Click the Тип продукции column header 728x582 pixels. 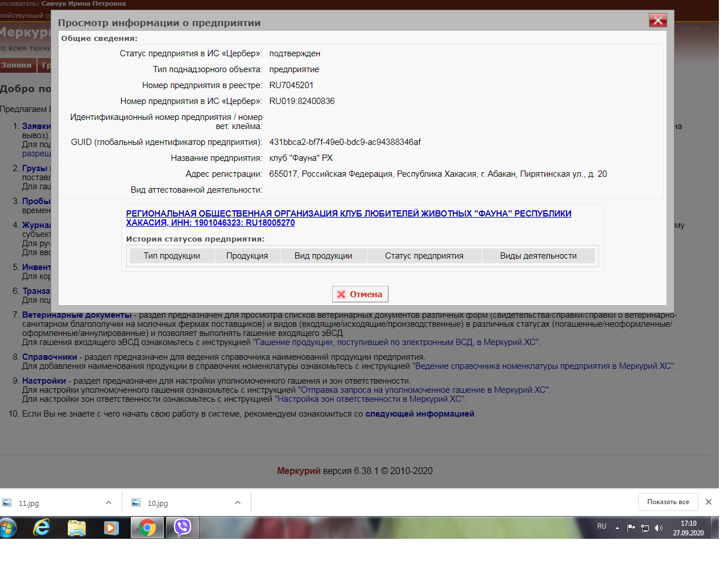tap(172, 256)
